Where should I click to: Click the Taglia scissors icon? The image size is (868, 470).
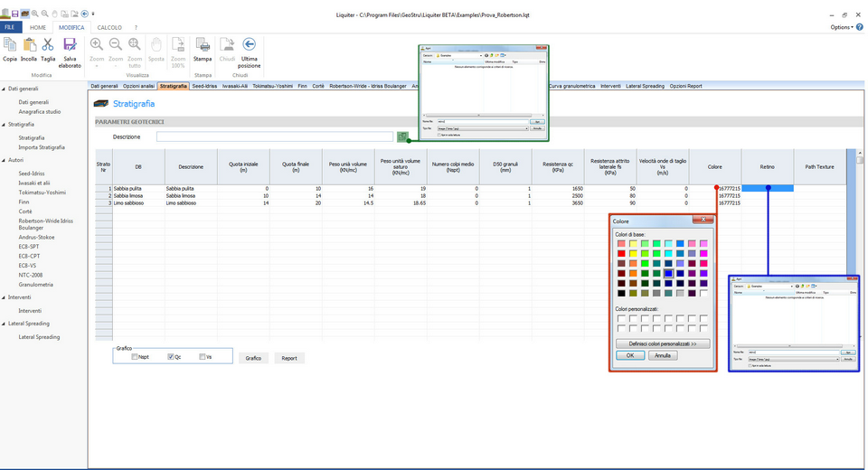click(x=48, y=45)
